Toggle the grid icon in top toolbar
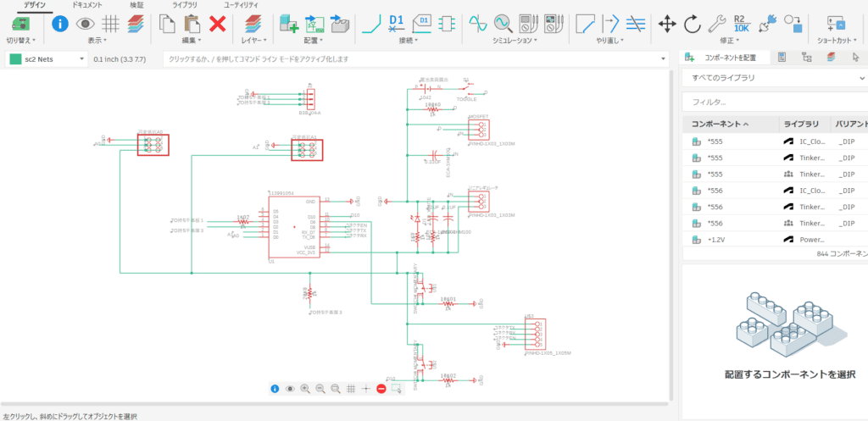This screenshot has height=421, width=868. [x=110, y=23]
